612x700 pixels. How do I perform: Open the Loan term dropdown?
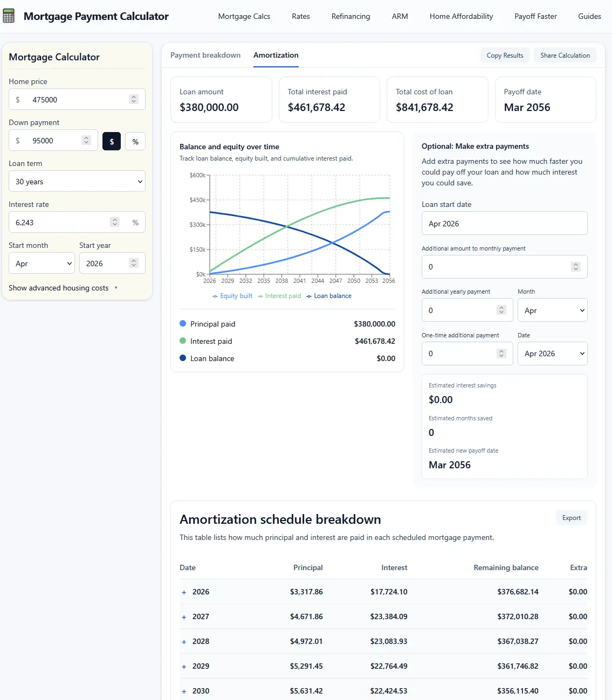[x=77, y=182]
